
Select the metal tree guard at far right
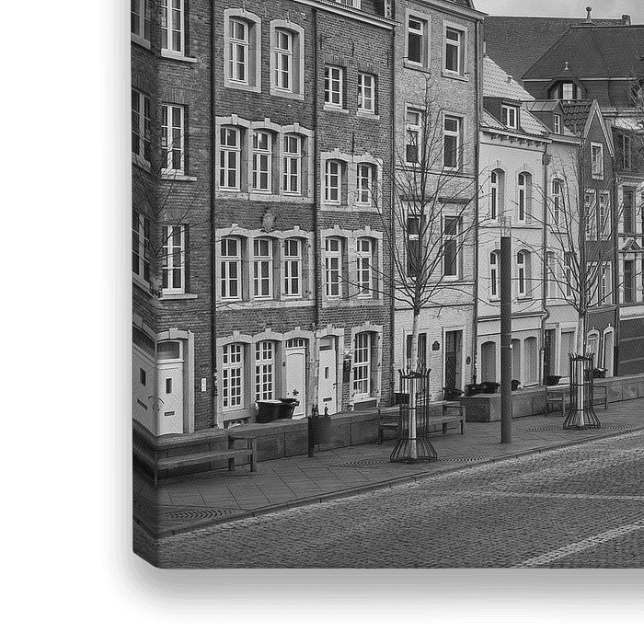581,392
